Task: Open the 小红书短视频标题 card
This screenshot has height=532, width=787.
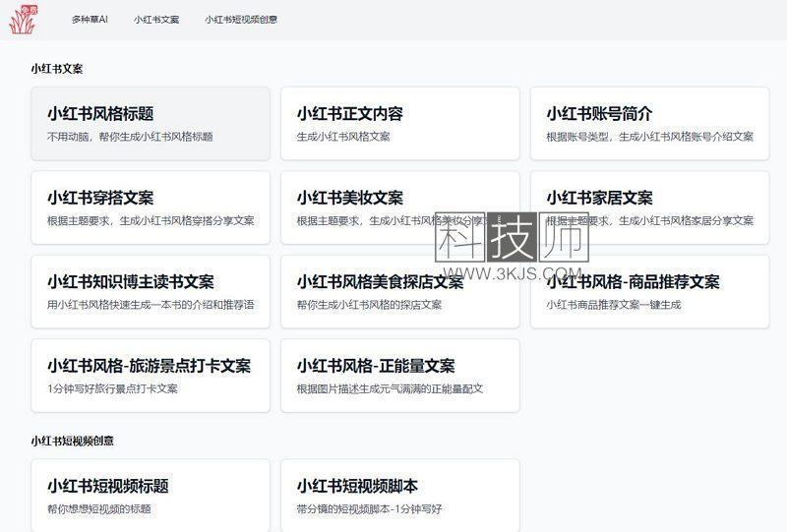Action: point(151,496)
